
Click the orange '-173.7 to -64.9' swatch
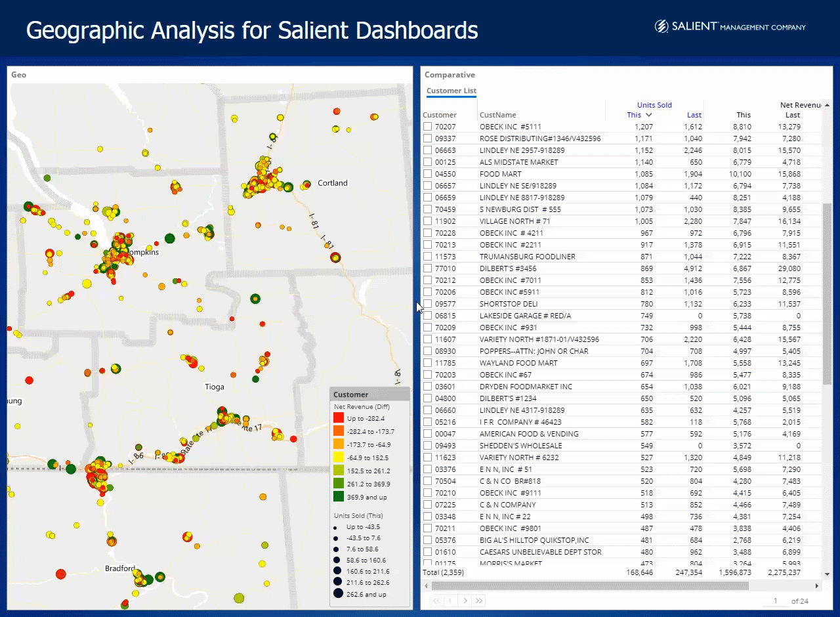pos(339,444)
